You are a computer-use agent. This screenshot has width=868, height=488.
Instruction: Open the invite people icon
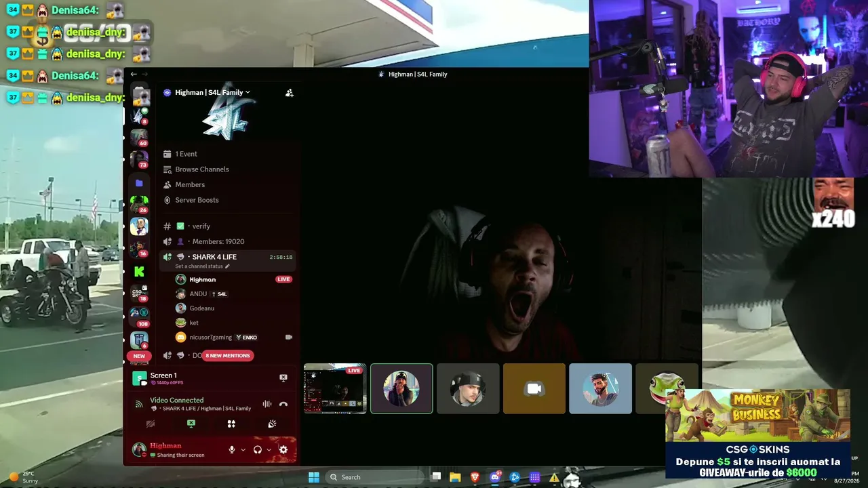290,93
